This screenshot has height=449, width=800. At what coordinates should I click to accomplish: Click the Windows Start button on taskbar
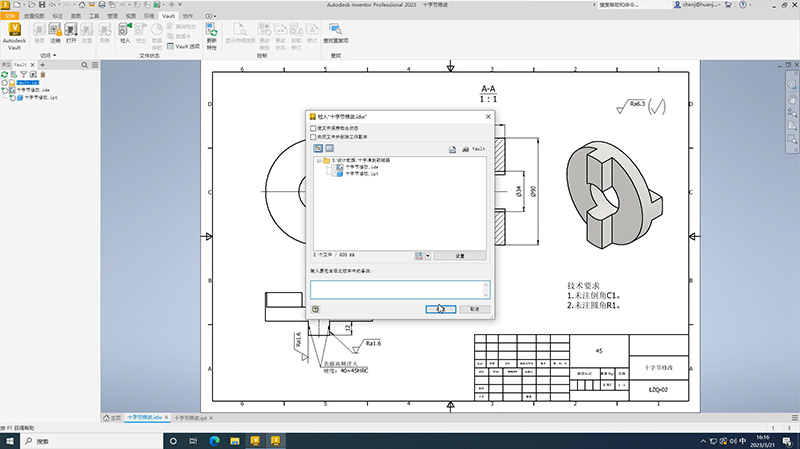pyautogui.click(x=11, y=439)
